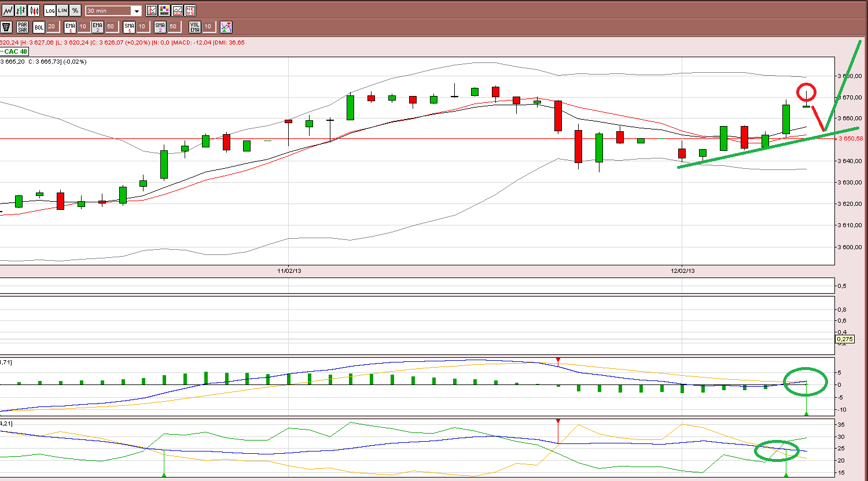Open the 30 min timeframe dropdown
Image resolution: width=868 pixels, height=481 pixels.
click(x=113, y=11)
